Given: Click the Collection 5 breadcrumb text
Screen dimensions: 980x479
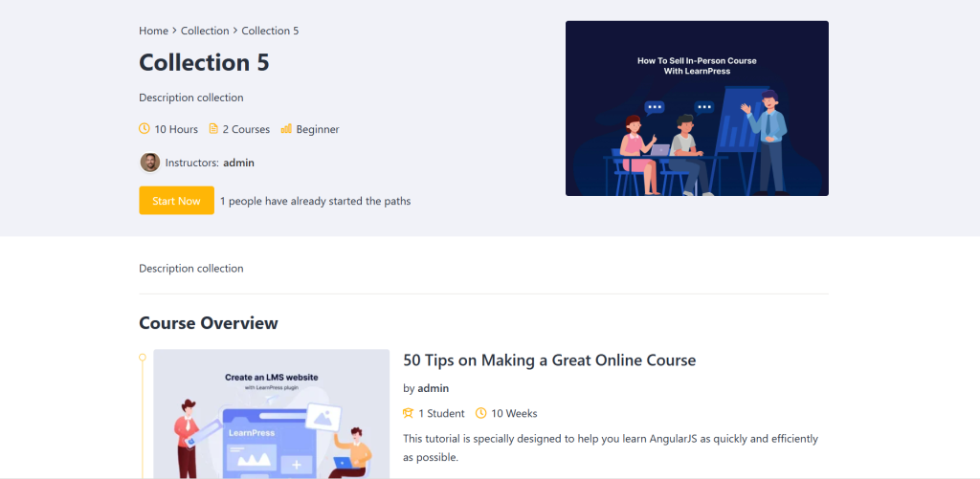Looking at the screenshot, I should coord(270,31).
